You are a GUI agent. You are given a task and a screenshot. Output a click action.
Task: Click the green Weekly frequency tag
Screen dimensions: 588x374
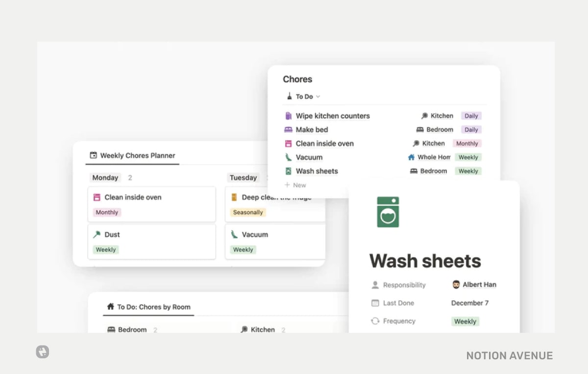click(465, 321)
